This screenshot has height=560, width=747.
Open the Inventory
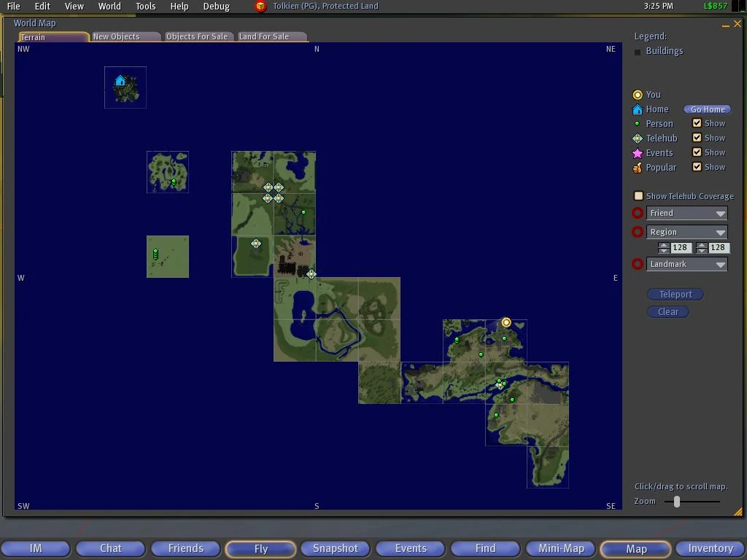pyautogui.click(x=711, y=548)
